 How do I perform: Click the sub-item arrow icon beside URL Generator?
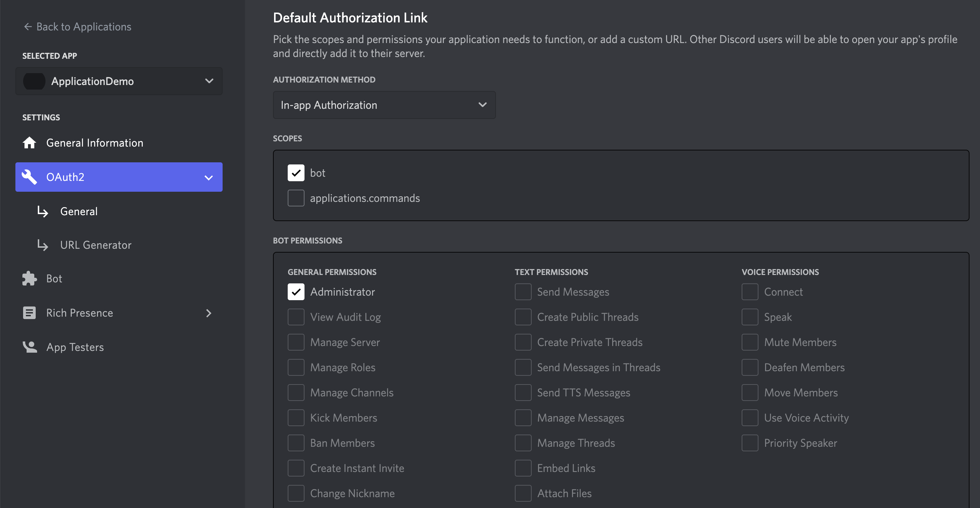click(43, 245)
